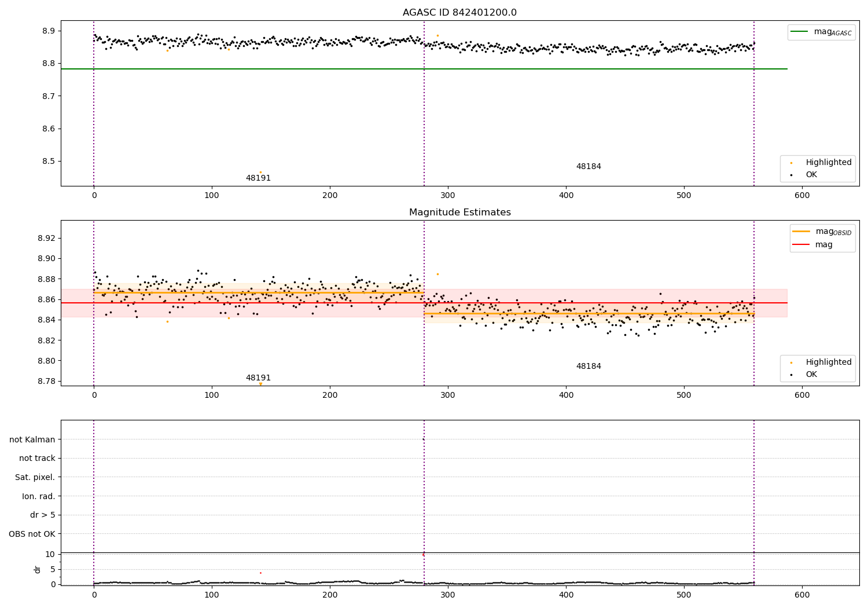This screenshot has height=608, width=868.
Task: Click the orange mag OBSID legend line sample
Action: (x=801, y=232)
